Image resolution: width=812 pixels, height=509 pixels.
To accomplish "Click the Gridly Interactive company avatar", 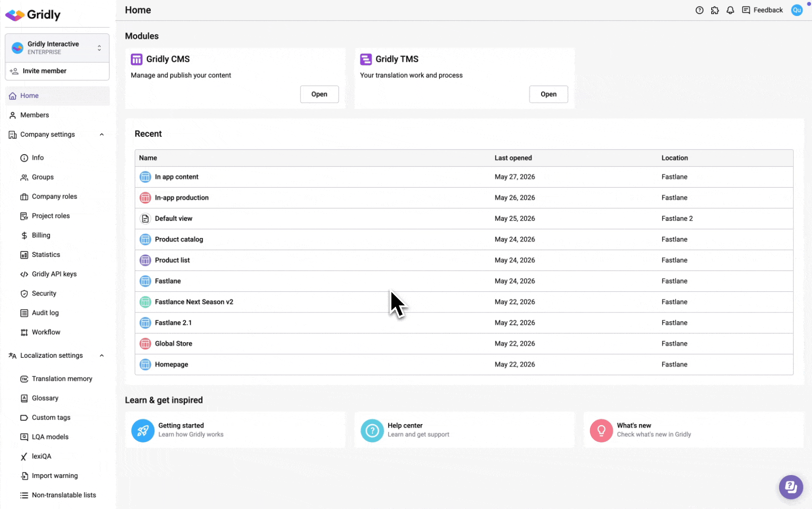I will point(17,48).
